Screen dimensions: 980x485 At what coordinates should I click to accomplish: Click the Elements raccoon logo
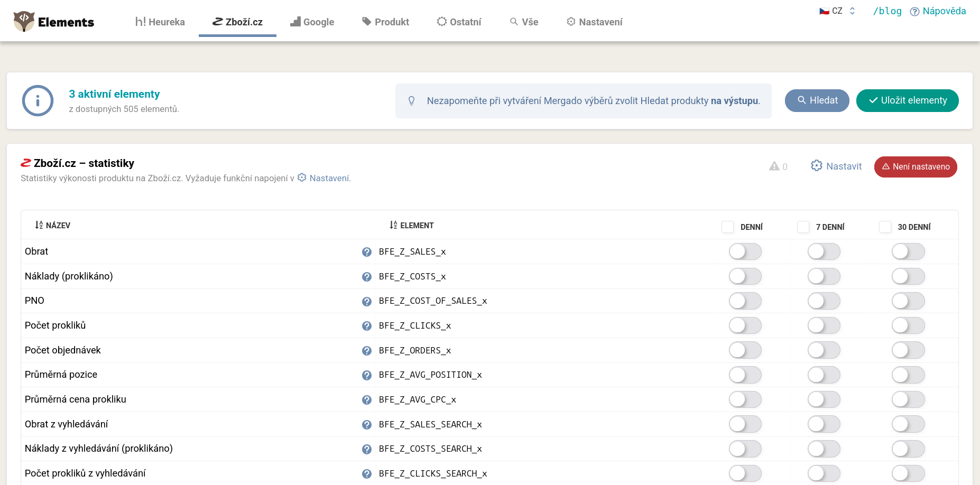[24, 21]
